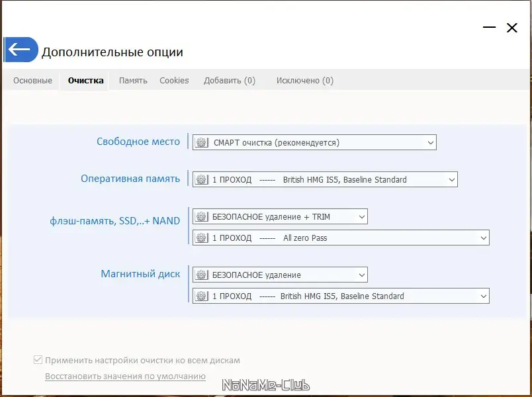
Task: Open БЕЗОПАСНОЕ удаление + TRIM dropdown
Action: coord(362,216)
